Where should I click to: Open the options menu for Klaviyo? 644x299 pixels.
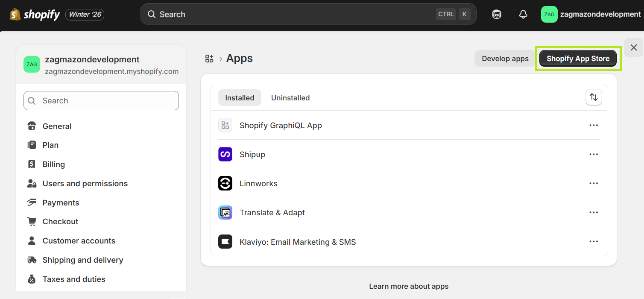(594, 241)
